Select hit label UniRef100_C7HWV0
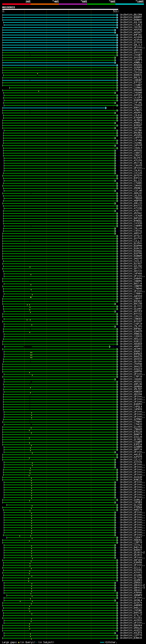Image resolution: width=146 pixels, height=644 pixels. [131, 422]
